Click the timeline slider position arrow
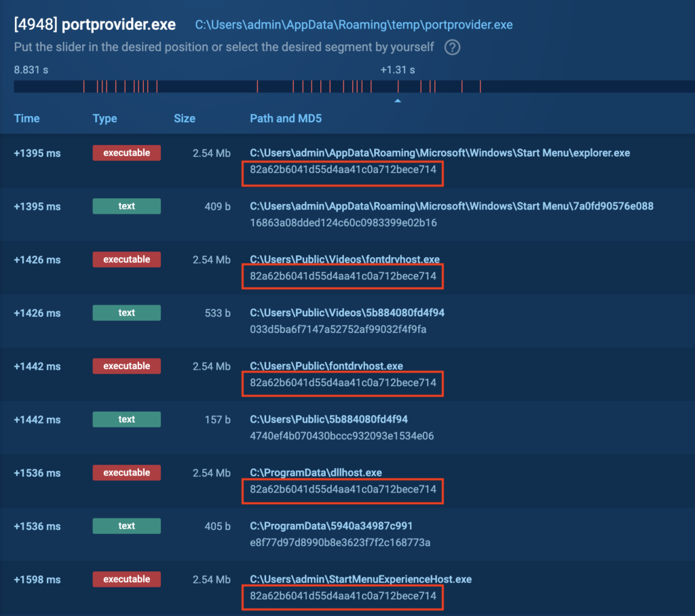This screenshot has height=616, width=695. pyautogui.click(x=398, y=101)
